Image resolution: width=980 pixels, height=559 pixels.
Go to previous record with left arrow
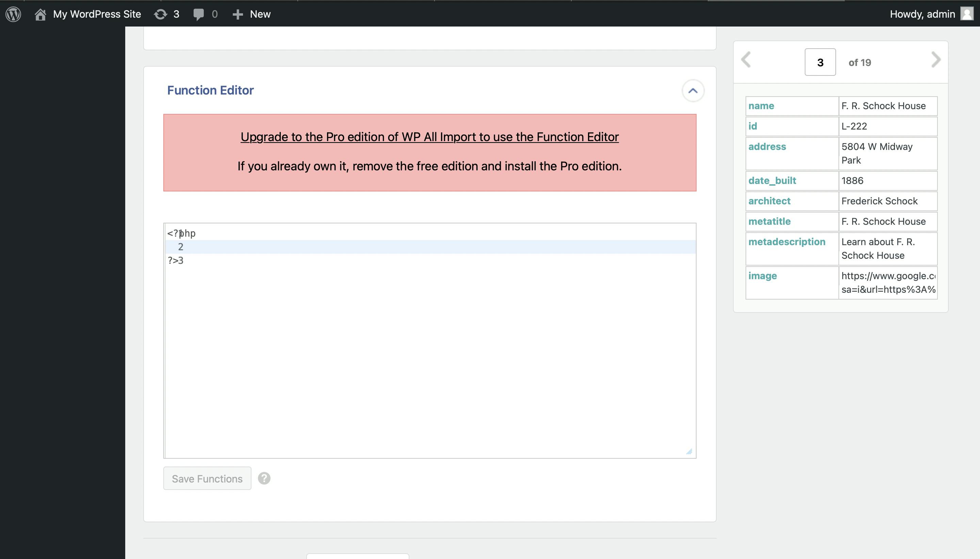point(746,60)
